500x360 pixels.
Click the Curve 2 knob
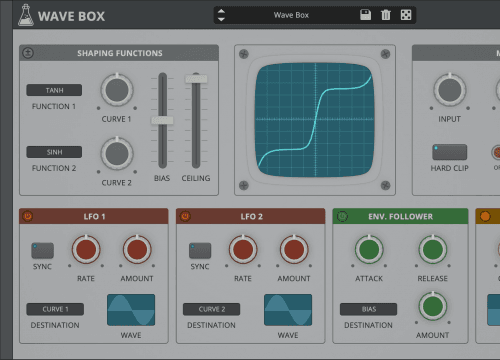coord(117,154)
